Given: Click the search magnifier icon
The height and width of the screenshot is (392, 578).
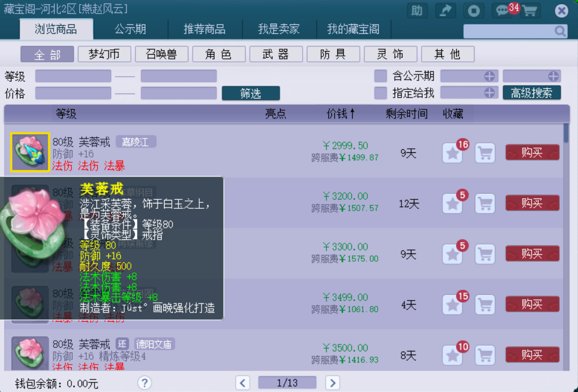Looking at the screenshot, I should click(x=560, y=32).
